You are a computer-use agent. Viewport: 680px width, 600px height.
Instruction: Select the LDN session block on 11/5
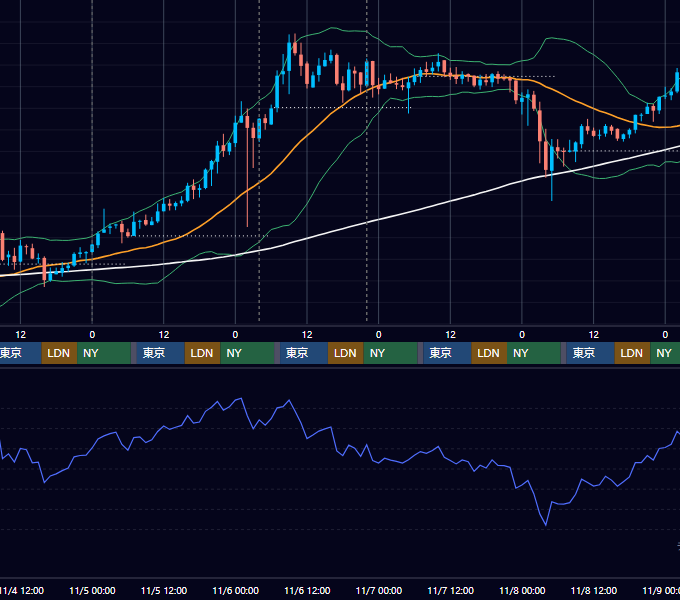click(203, 353)
